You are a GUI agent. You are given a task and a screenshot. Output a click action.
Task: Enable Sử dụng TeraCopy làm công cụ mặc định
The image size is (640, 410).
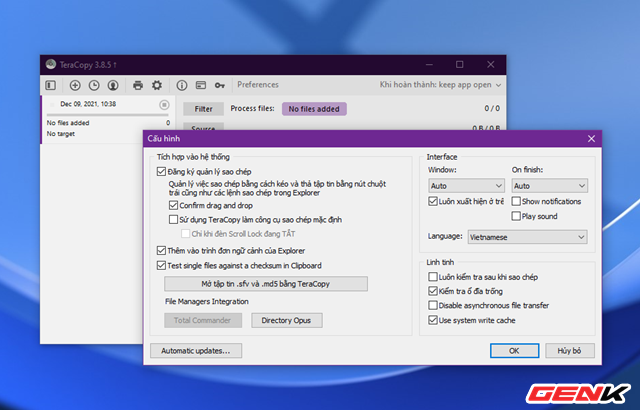coord(173,219)
